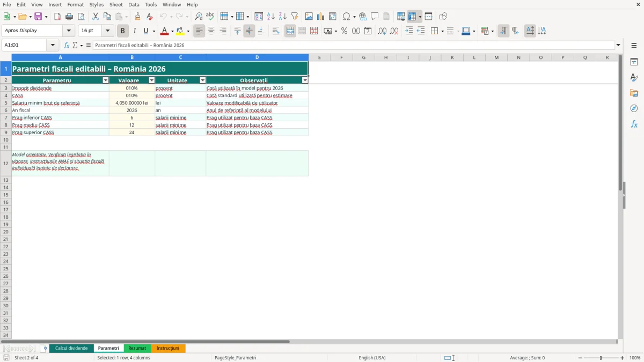
Task: Open the Tools menu
Action: pos(151,4)
